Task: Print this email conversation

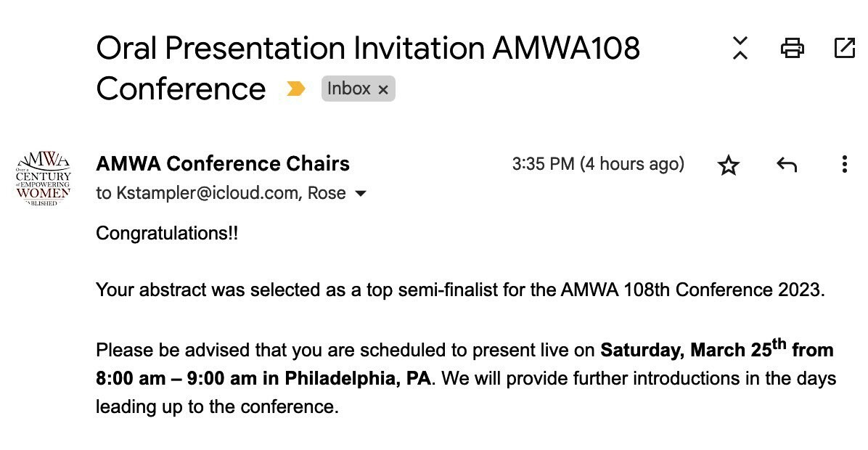Action: [792, 48]
